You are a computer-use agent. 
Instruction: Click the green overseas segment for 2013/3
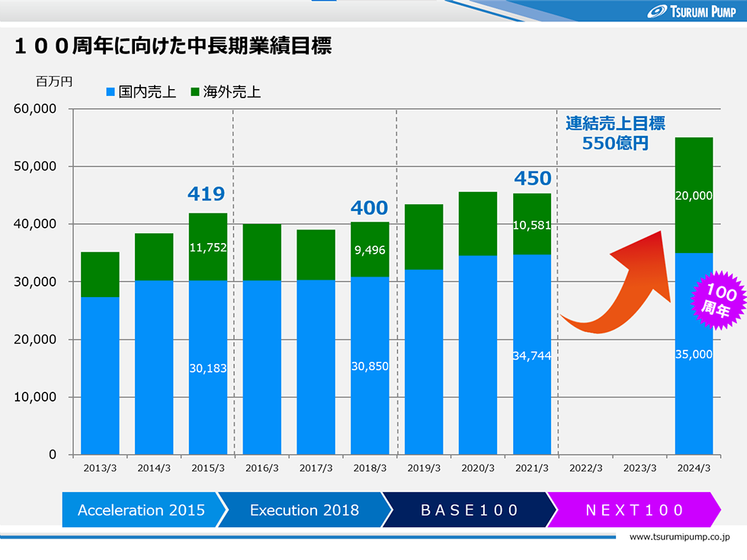100,275
